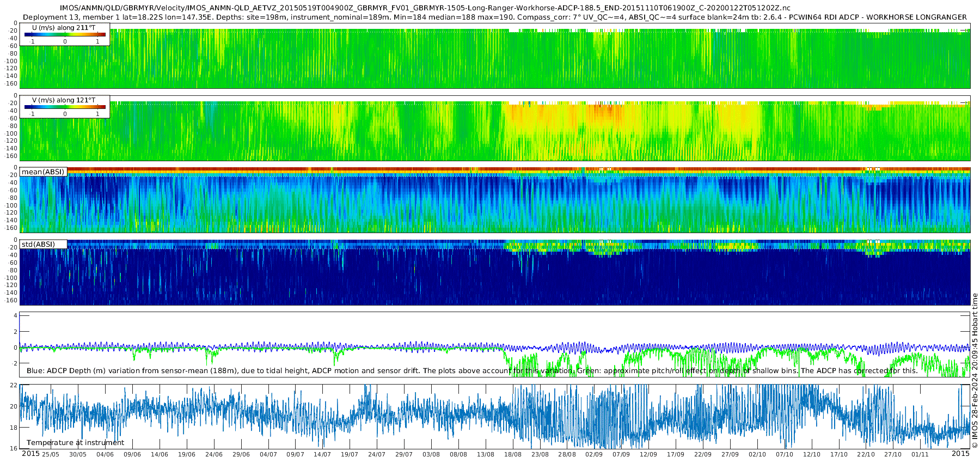Screen dimensions: 980x463
Task: Click the 17/10 date tick label
Action: 838,454
